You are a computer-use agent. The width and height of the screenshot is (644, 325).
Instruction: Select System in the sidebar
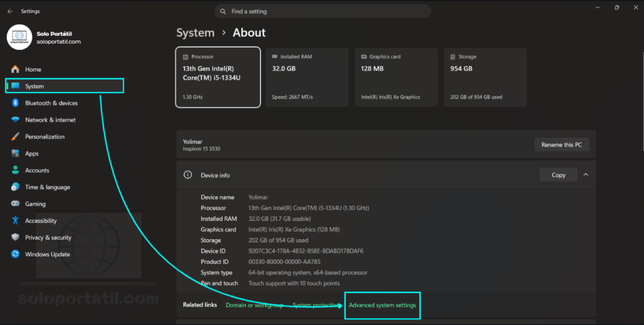65,86
